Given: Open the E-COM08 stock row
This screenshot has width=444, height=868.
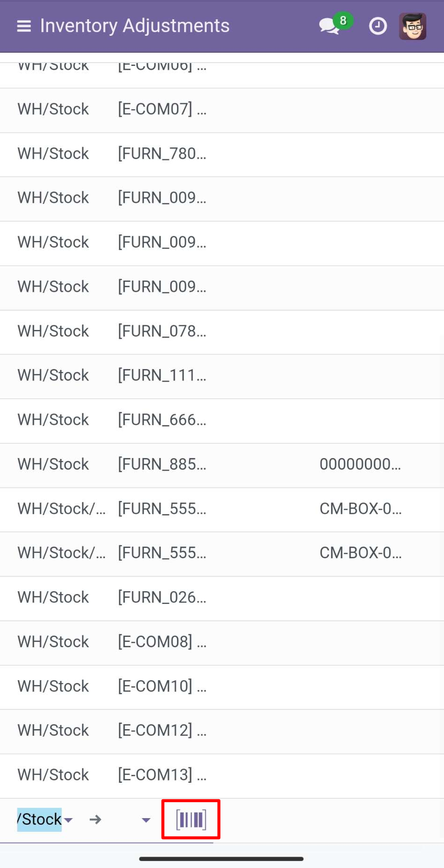Looking at the screenshot, I should point(222,643).
